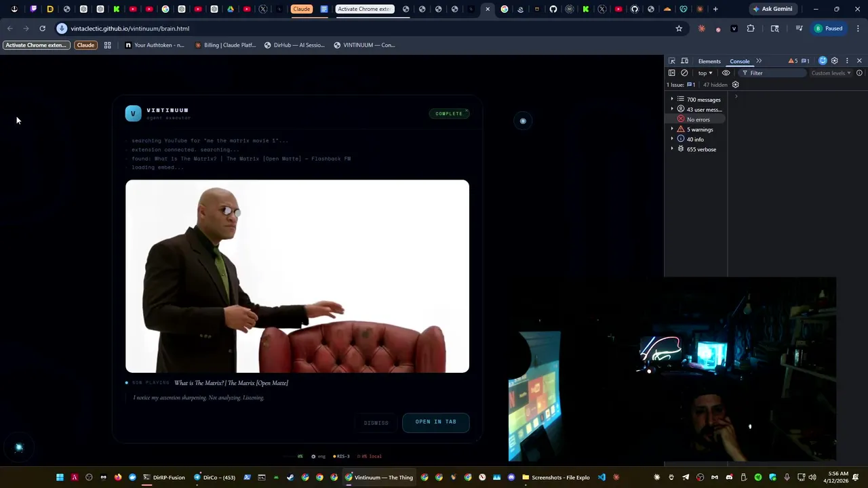The width and height of the screenshot is (868, 488).
Task: Click the Open in Tab button
Action: [435, 422]
